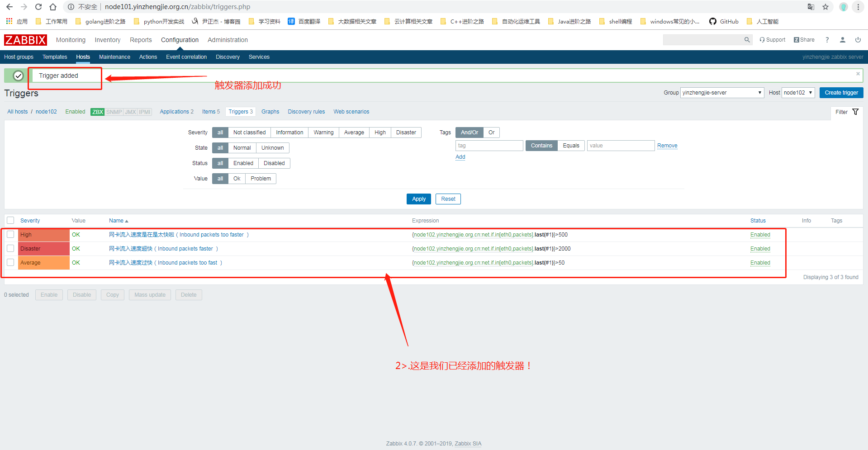
Task: Click the Zabbix logo
Action: tap(25, 40)
